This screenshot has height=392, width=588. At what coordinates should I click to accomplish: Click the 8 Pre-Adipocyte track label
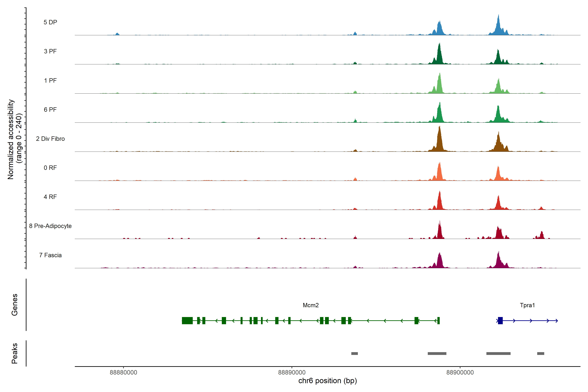click(x=50, y=226)
